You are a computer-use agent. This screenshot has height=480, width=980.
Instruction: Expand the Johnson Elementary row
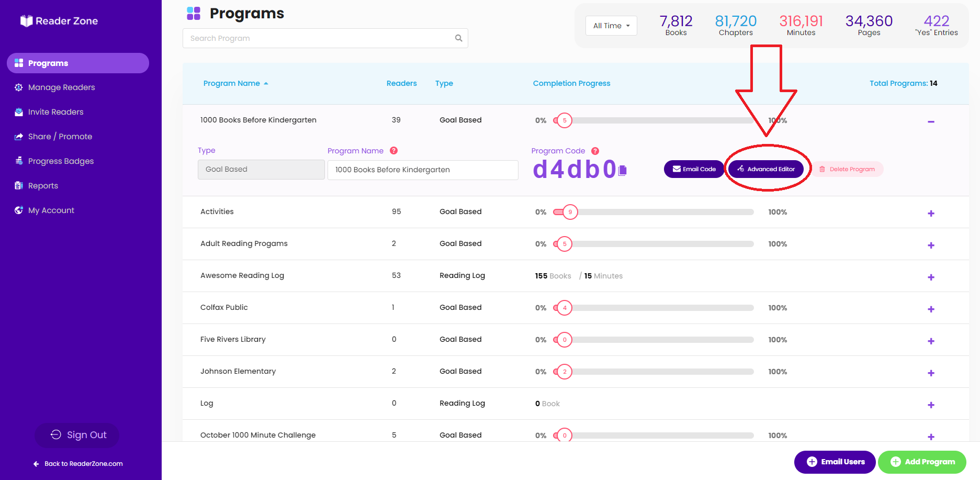[931, 373]
